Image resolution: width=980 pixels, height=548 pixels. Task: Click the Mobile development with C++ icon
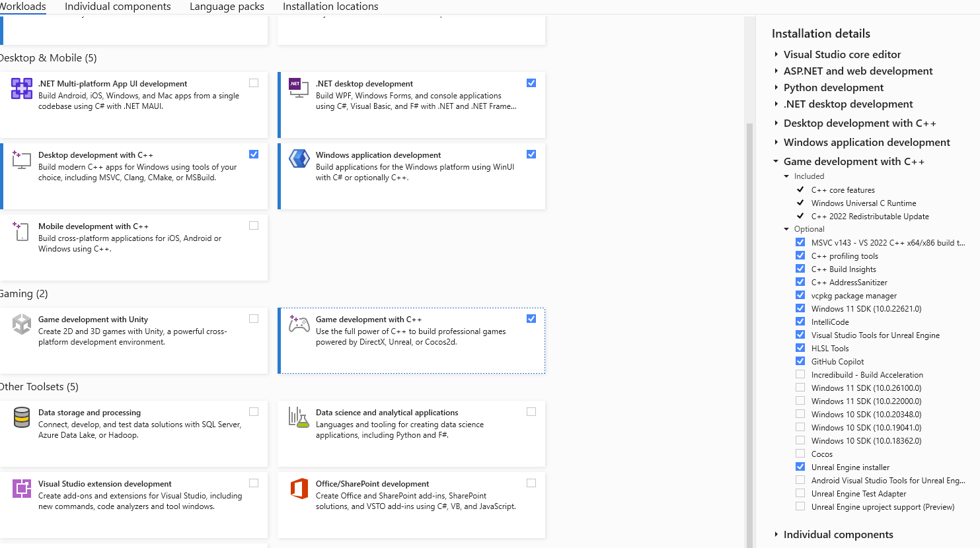[x=21, y=231]
